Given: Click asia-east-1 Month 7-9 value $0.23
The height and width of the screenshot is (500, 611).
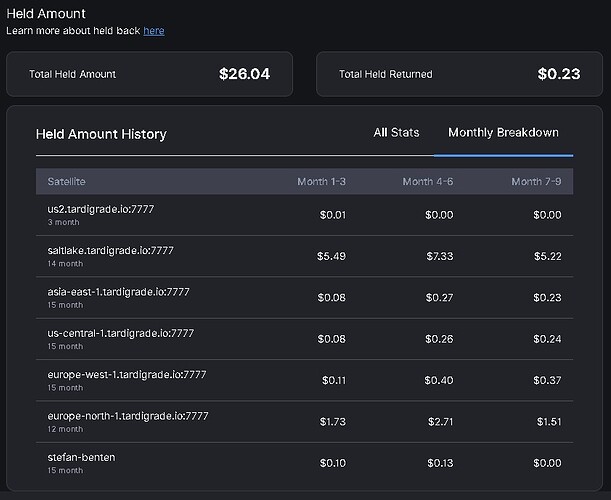Looking at the screenshot, I should [x=547, y=298].
